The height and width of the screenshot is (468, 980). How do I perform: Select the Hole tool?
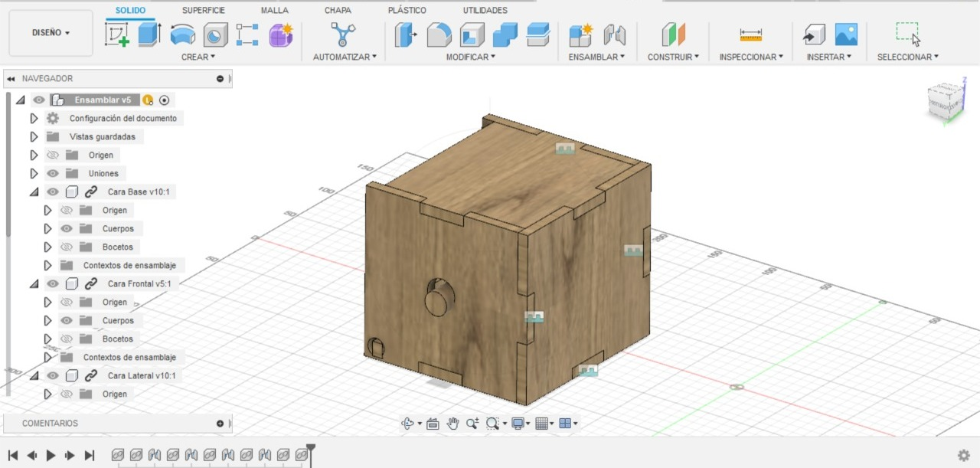[x=215, y=34]
